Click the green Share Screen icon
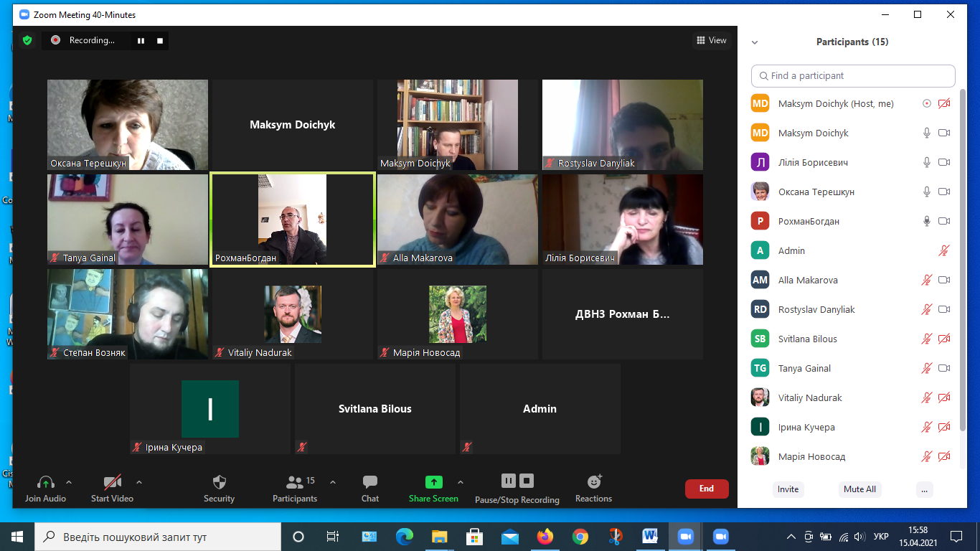This screenshot has height=551, width=980. pyautogui.click(x=433, y=482)
